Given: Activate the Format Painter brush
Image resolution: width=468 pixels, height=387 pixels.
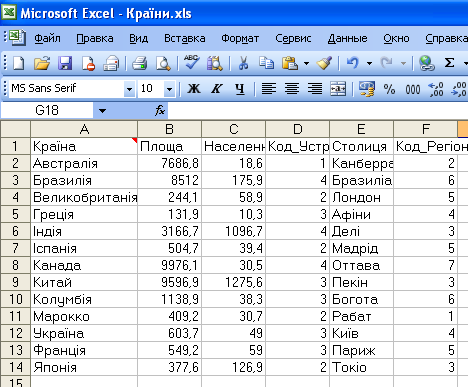Looking at the screenshot, I should [x=324, y=63].
